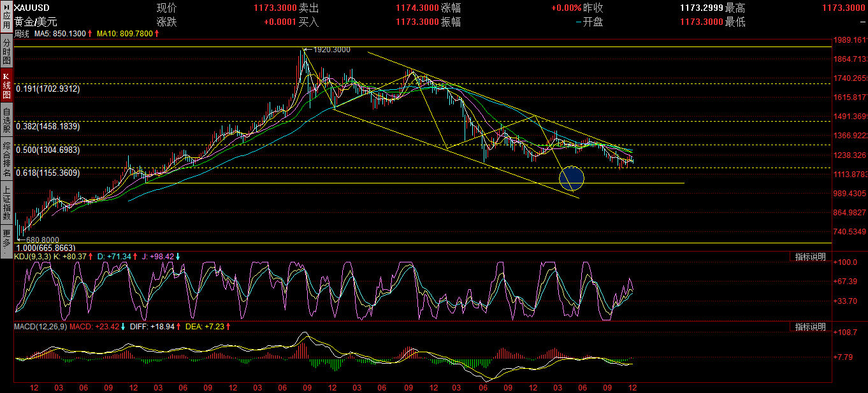The width and height of the screenshot is (868, 393).
Task: Select the K线图 sidebar tab
Action: 6,85
